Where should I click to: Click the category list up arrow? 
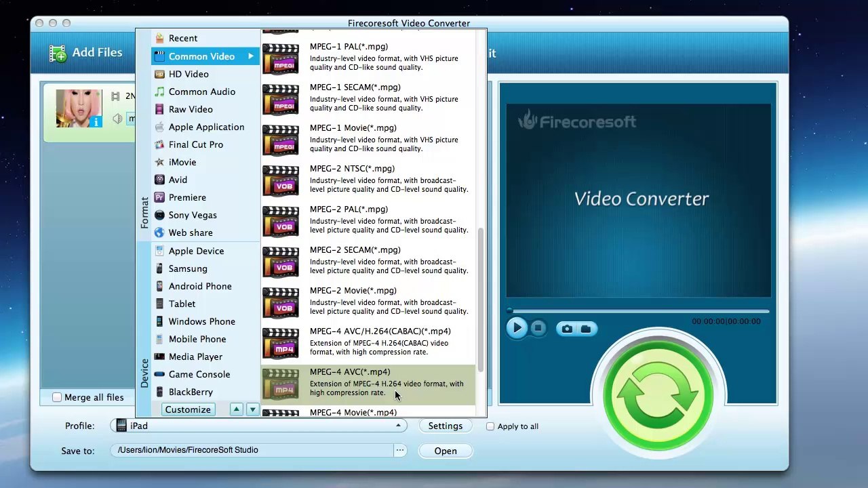tap(236, 409)
